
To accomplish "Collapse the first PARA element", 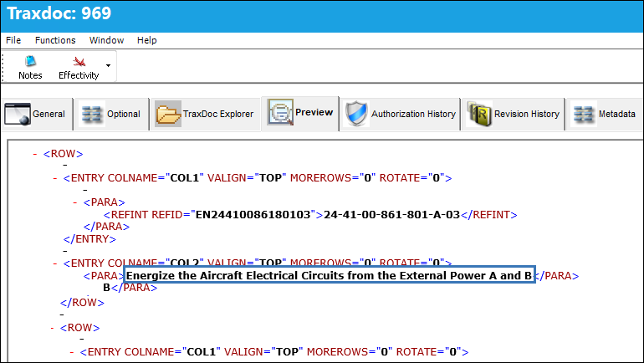I will coord(75,202).
